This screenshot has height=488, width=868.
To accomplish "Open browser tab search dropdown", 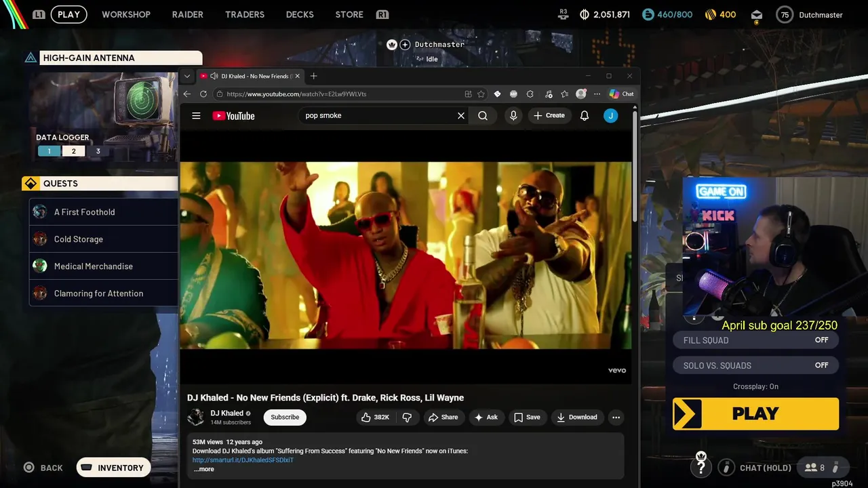I will point(187,76).
